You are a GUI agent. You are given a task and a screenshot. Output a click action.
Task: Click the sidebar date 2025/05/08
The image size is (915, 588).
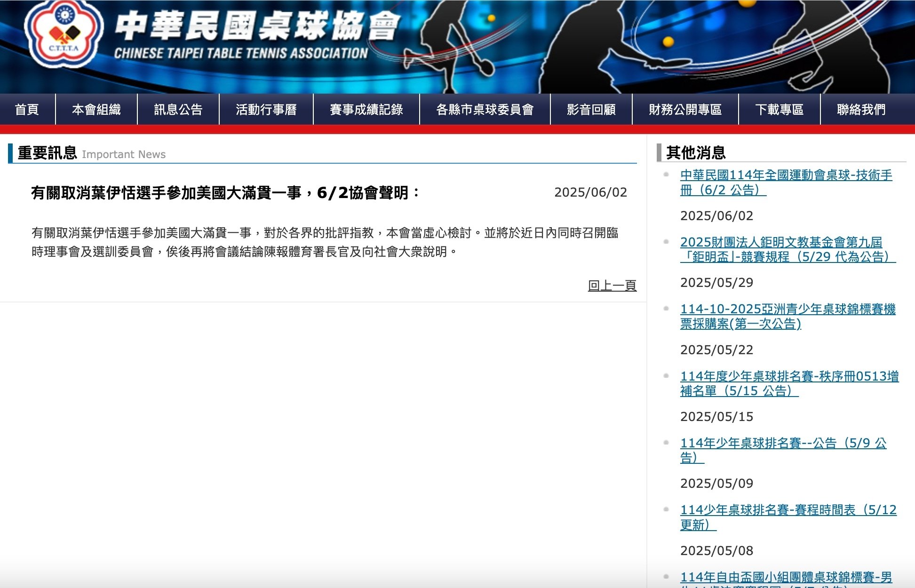pos(717,551)
